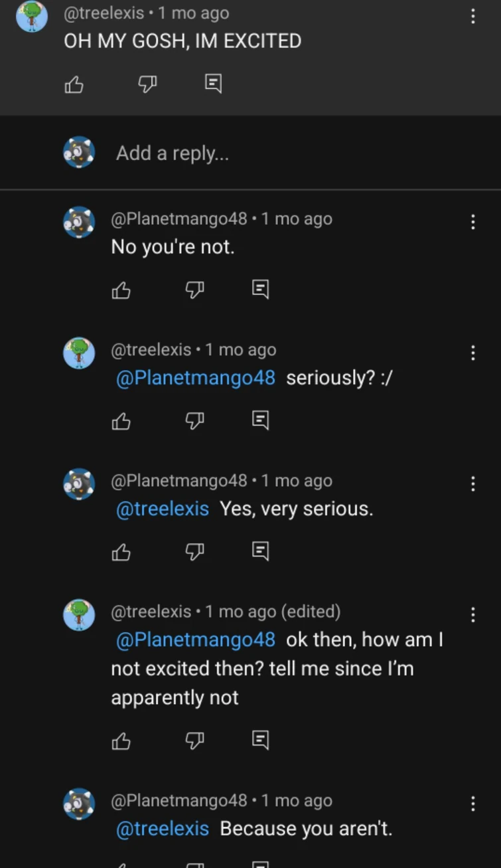Screen dimensions: 501x868
Task: Like the "seriously? :/" reply
Action: 121,420
